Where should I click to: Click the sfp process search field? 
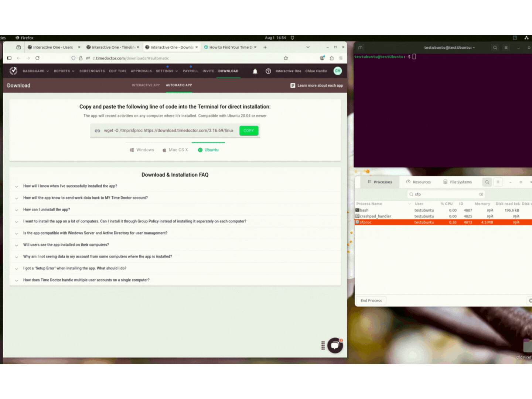446,194
